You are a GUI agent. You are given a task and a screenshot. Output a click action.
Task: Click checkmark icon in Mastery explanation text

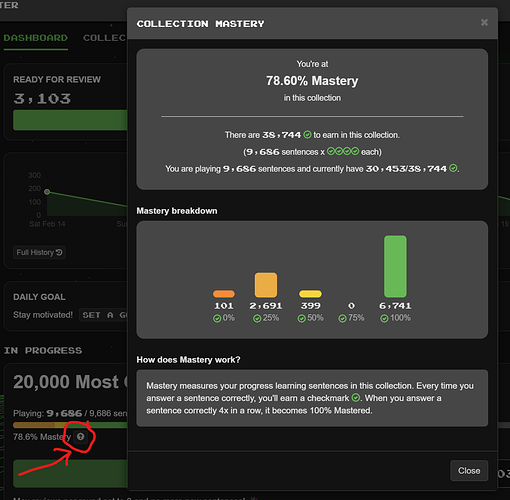point(356,397)
